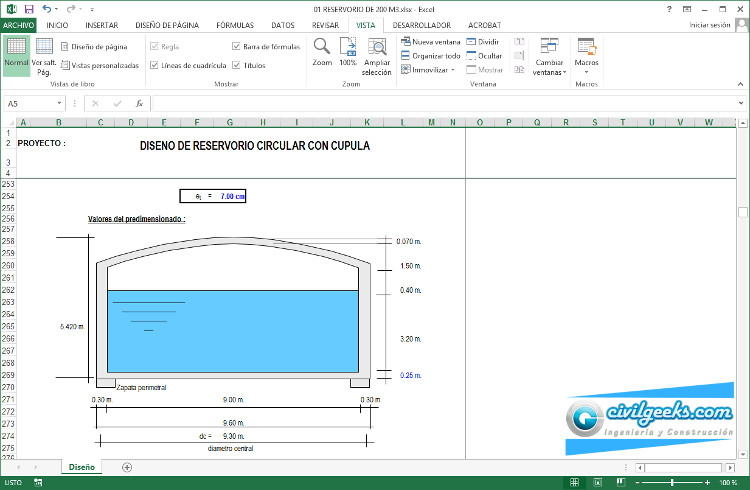Click the insert function fx icon
Viewport: 750px width, 490px height.
click(x=139, y=103)
